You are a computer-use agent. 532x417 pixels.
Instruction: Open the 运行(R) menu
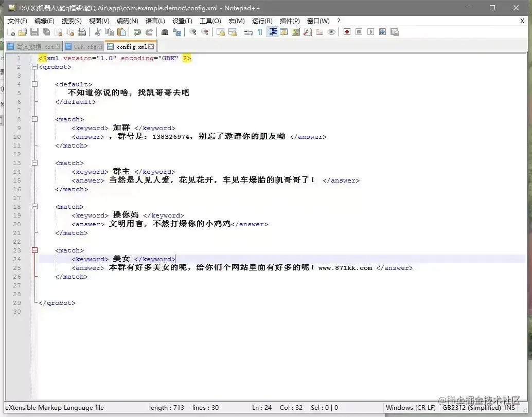coord(262,21)
